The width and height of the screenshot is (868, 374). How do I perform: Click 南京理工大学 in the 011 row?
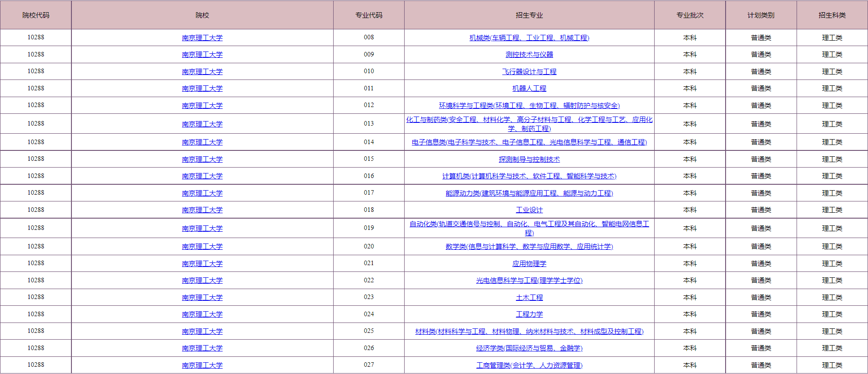click(x=202, y=89)
